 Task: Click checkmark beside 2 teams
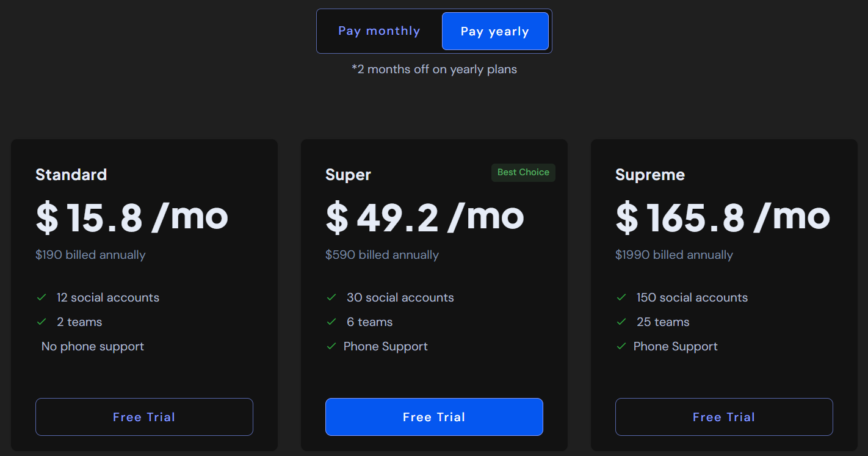42,322
